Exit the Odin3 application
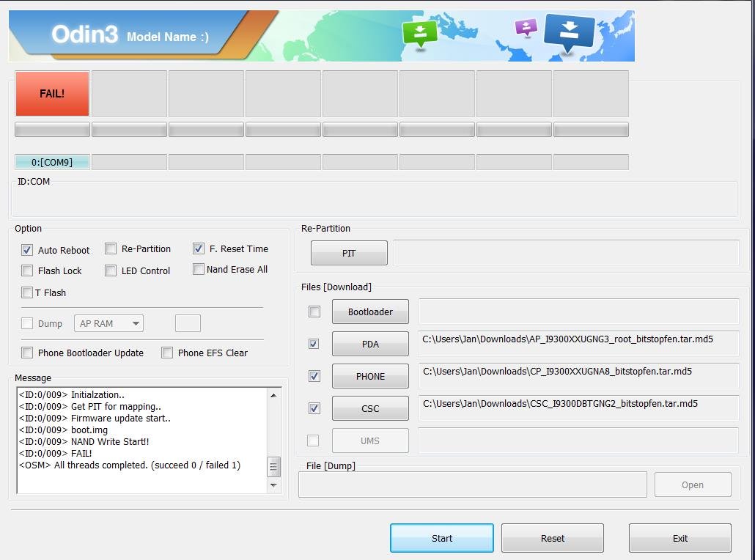Screen dimensions: 755x560 [680, 538]
